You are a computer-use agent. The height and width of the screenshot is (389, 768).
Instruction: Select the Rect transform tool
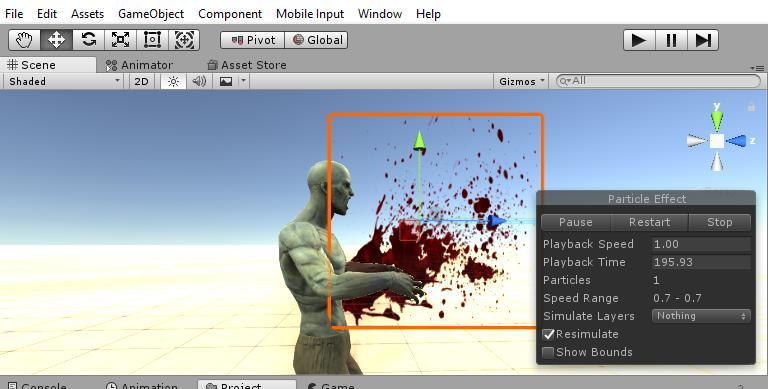[x=152, y=40]
